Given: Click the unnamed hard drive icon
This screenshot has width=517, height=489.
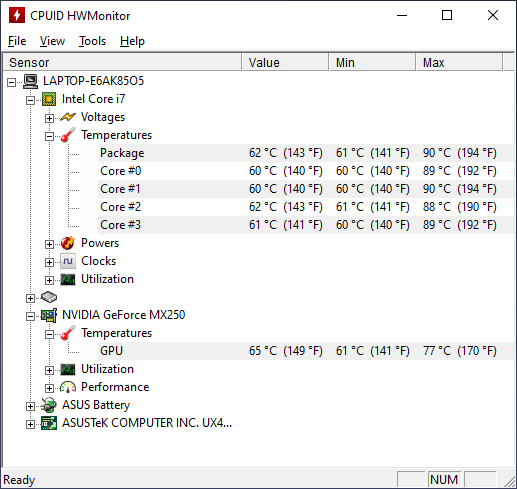Looking at the screenshot, I should 49,297.
